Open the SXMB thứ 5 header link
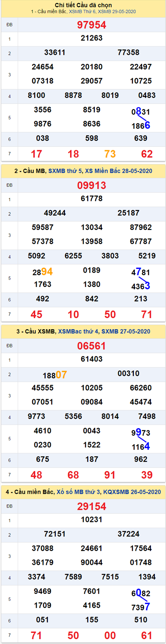This screenshot has width=166, height=644. pyautogui.click(x=66, y=171)
